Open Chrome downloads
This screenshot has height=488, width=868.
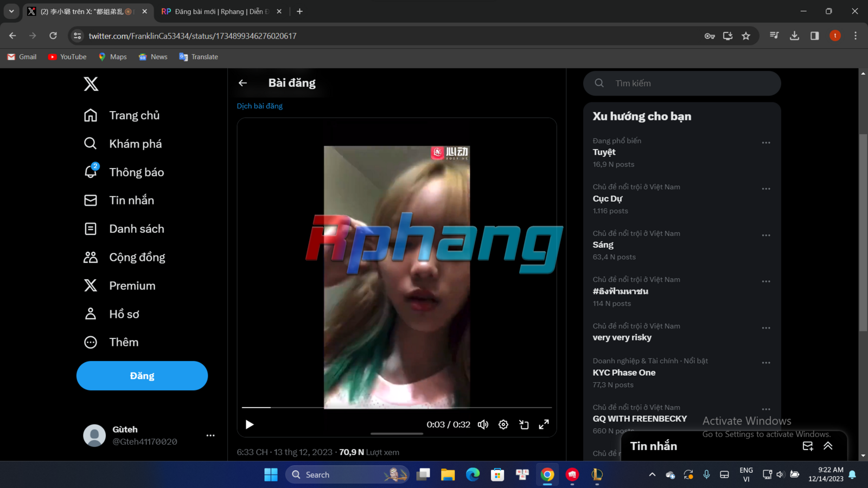coord(794,36)
